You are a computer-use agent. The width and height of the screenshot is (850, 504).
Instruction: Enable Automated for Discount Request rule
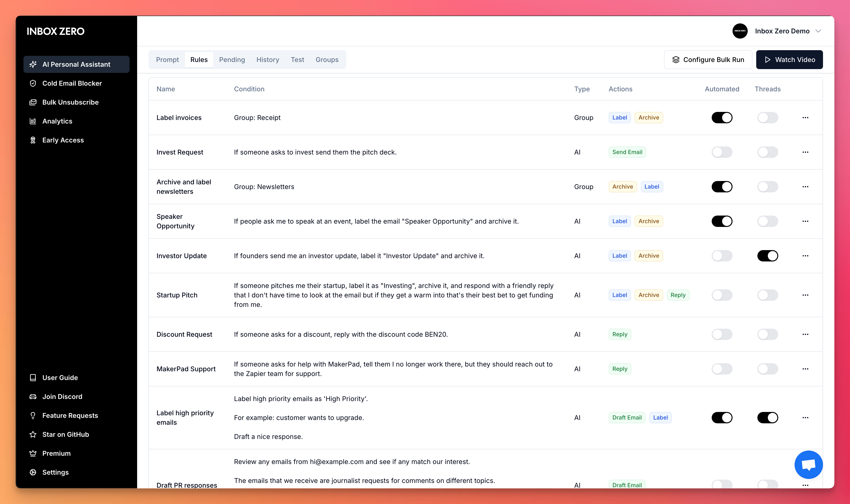click(722, 335)
